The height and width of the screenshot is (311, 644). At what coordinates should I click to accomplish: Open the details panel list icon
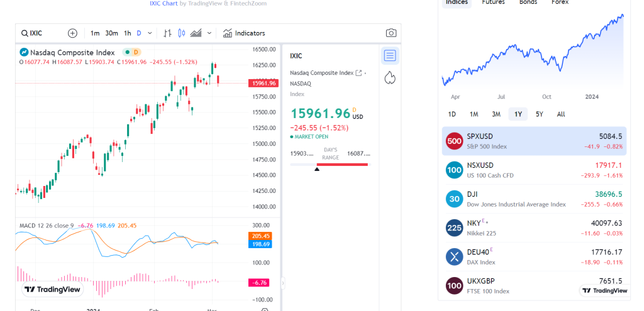(x=390, y=55)
